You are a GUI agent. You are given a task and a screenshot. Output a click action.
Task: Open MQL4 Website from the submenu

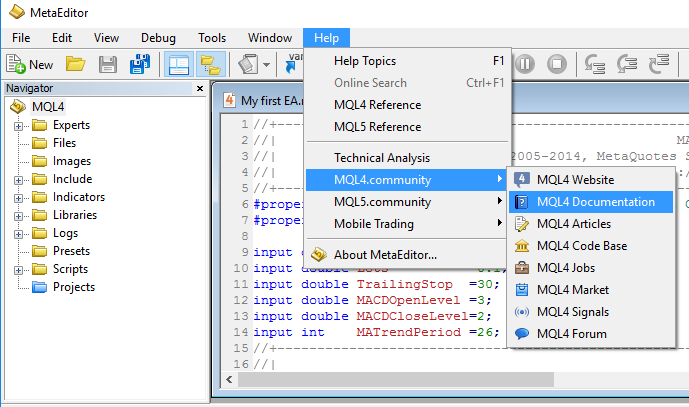click(575, 180)
